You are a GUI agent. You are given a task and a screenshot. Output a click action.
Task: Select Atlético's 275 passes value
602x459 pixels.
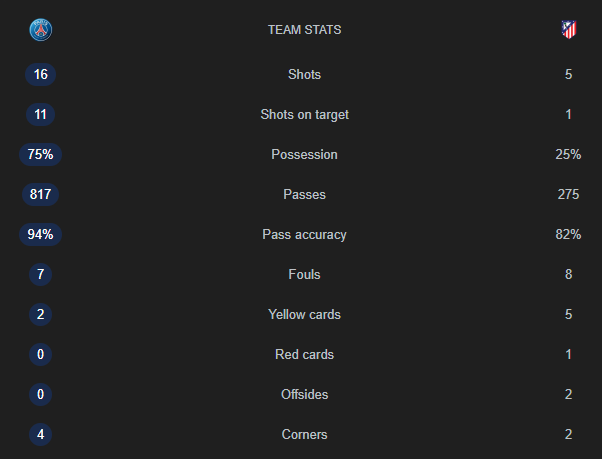pyautogui.click(x=568, y=194)
